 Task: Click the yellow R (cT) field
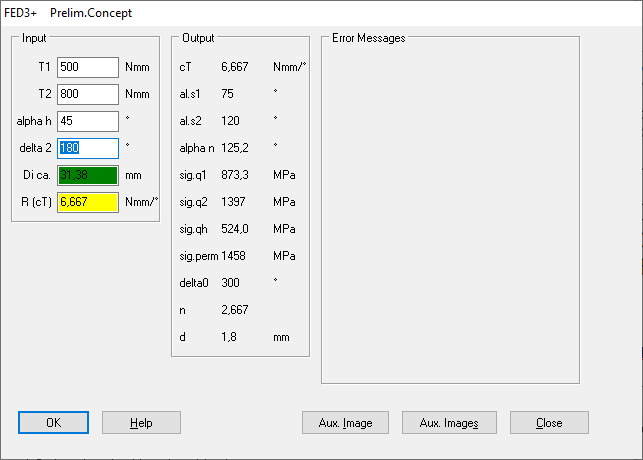(88, 202)
